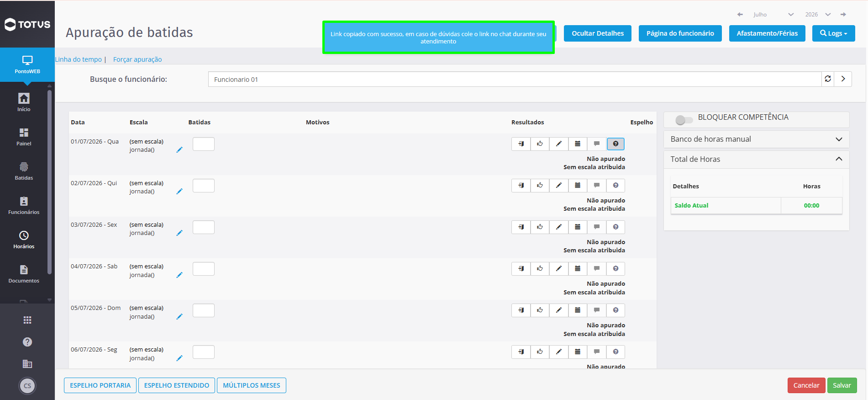Click door-entry icon for 01/07/2026
Viewport: 868px width, 400px height.
(x=521, y=144)
